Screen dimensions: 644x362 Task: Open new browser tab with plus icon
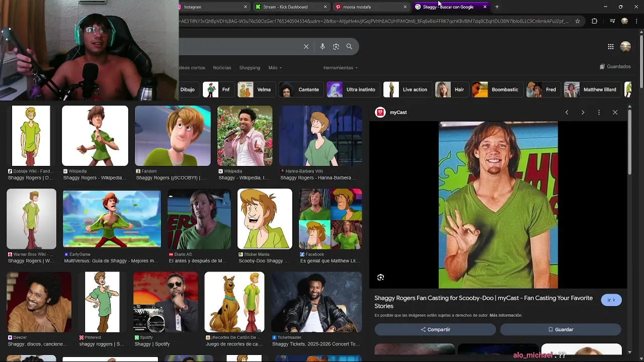pos(497,7)
